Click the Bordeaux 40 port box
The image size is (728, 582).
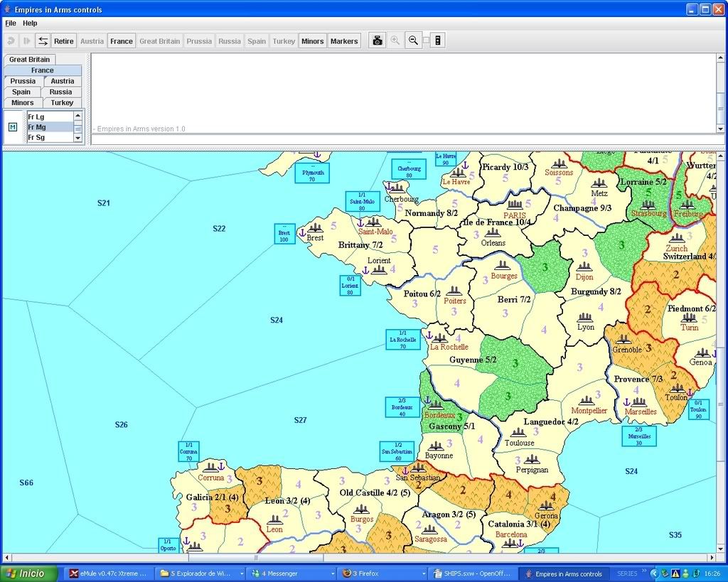coord(402,407)
